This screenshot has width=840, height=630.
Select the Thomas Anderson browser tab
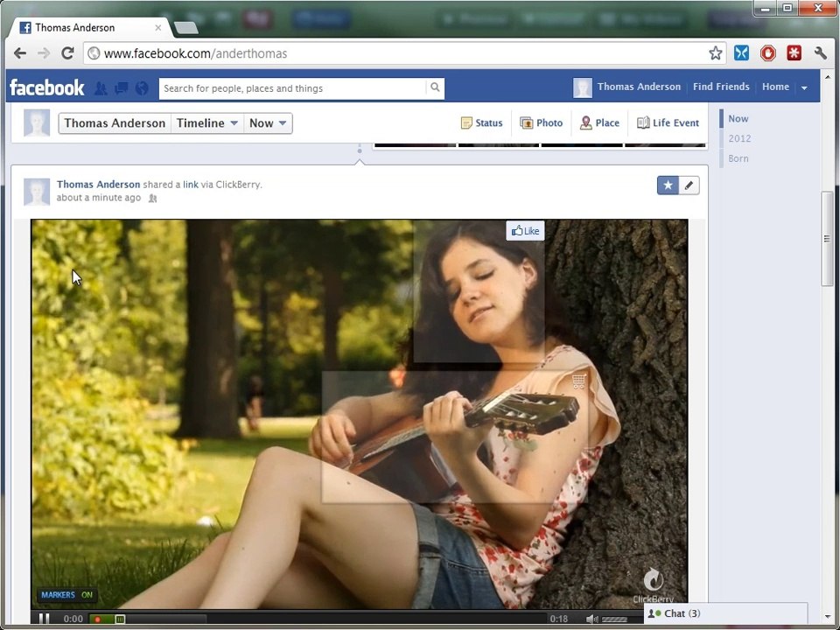pos(90,28)
